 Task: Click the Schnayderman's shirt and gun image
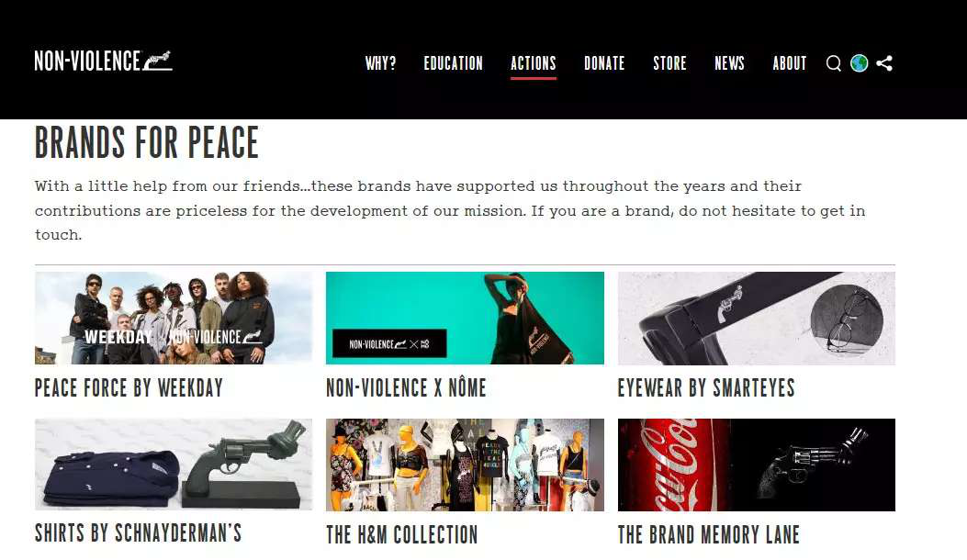[x=174, y=465]
